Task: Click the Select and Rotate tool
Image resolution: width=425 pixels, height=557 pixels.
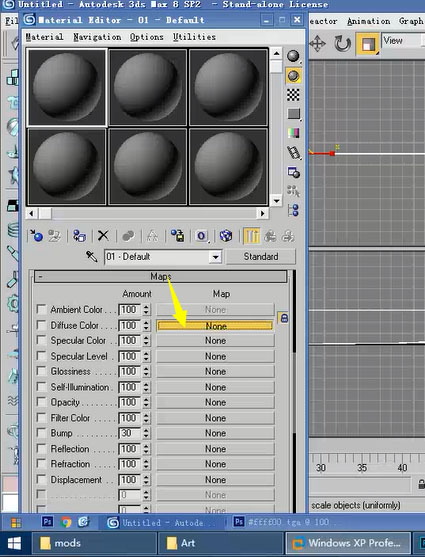Action: (343, 44)
